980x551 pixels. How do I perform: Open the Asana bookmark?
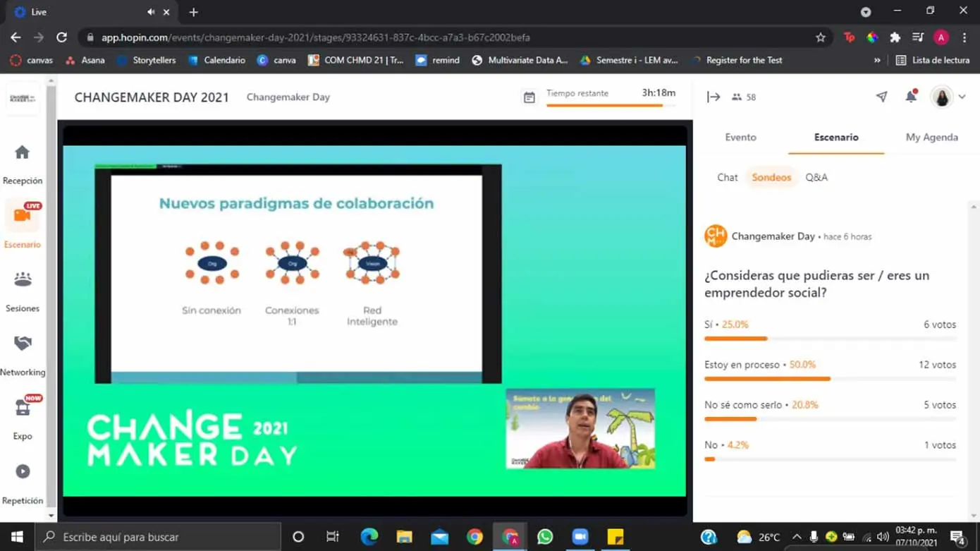[85, 60]
